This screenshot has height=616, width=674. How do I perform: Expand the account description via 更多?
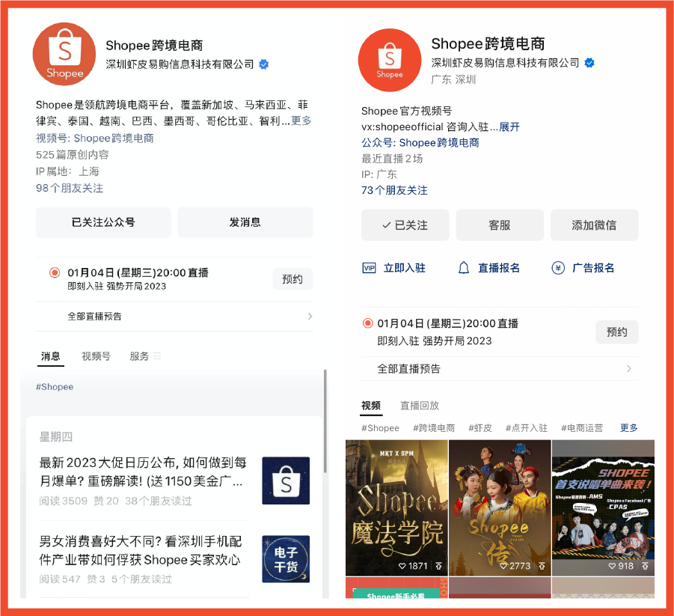point(300,122)
